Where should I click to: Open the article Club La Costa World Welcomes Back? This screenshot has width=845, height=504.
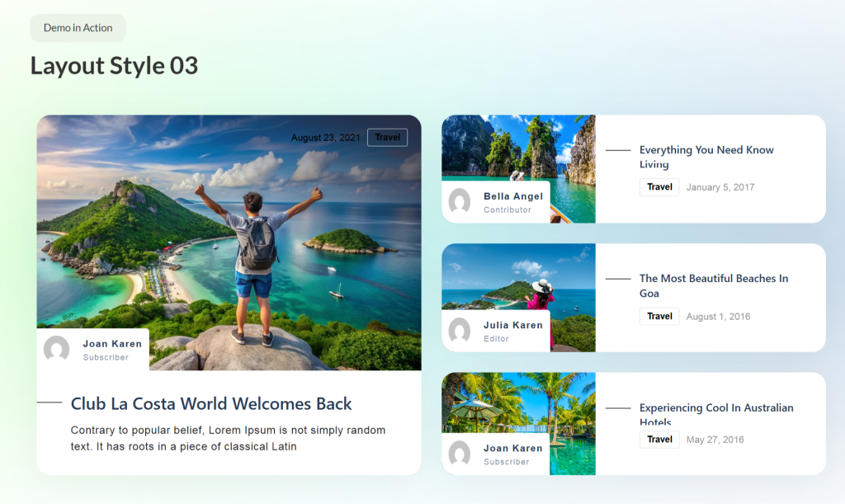pyautogui.click(x=211, y=403)
